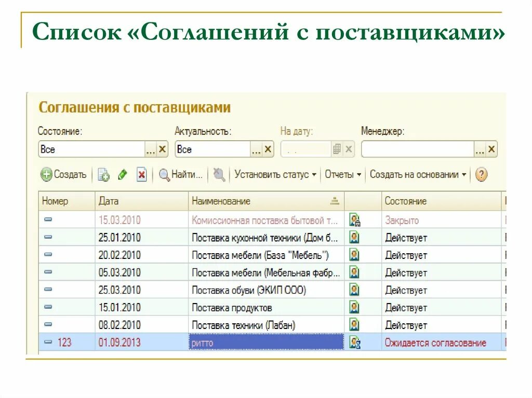Select the date 15.03.2010 cell
This screenshot has height=398, width=532.
tap(142, 220)
